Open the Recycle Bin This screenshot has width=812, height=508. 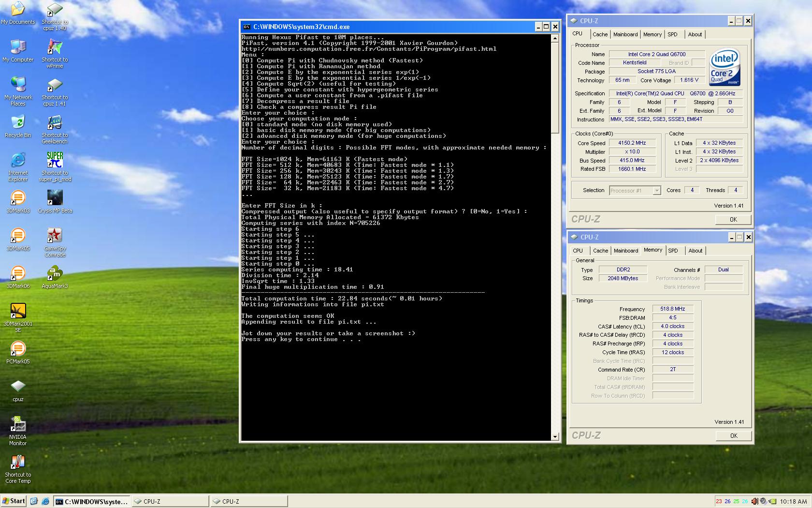pyautogui.click(x=18, y=126)
